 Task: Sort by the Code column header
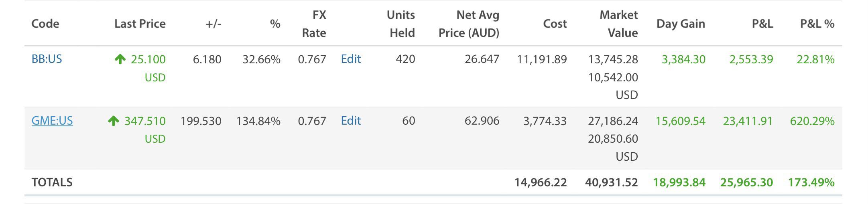pyautogui.click(x=45, y=24)
